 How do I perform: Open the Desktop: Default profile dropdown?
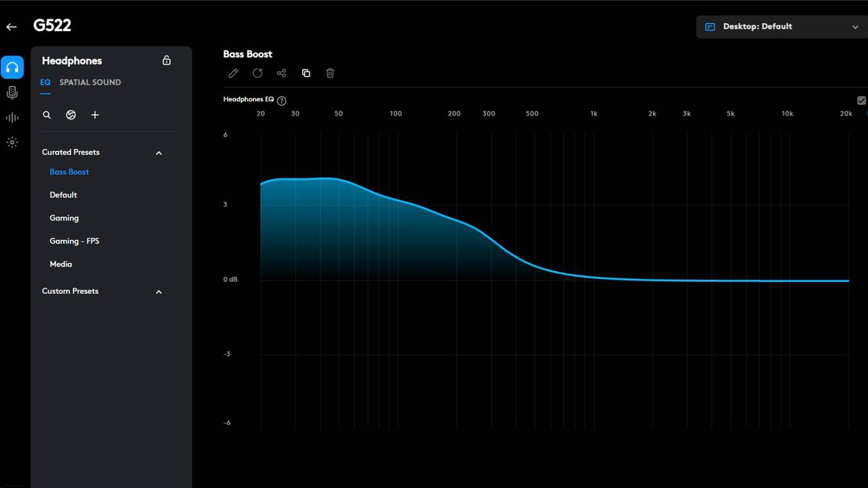[x=782, y=27]
